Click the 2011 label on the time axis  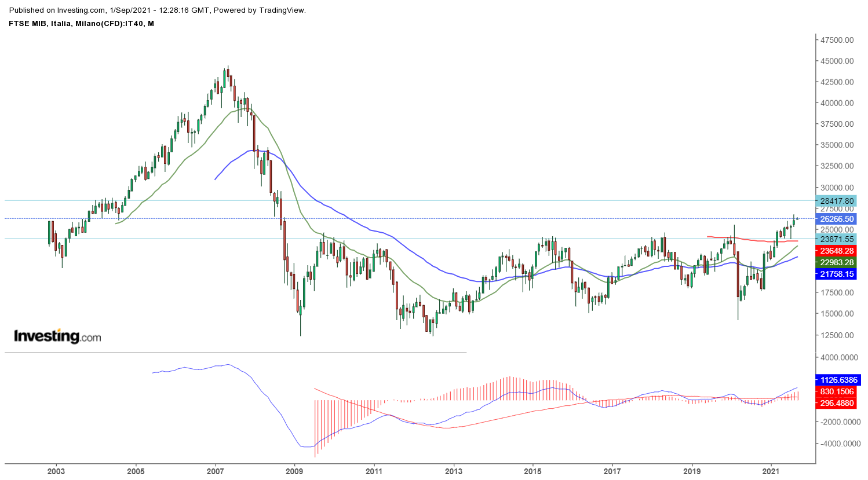coord(374,471)
